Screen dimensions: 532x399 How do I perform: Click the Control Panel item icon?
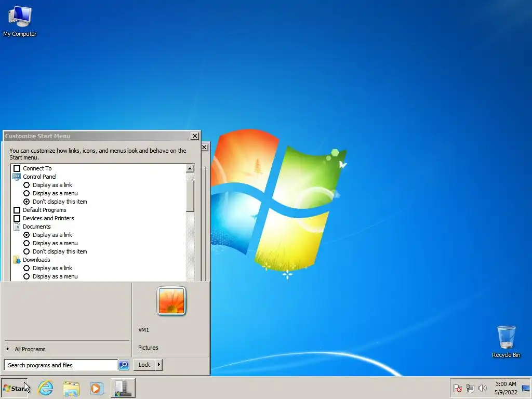[x=17, y=177]
